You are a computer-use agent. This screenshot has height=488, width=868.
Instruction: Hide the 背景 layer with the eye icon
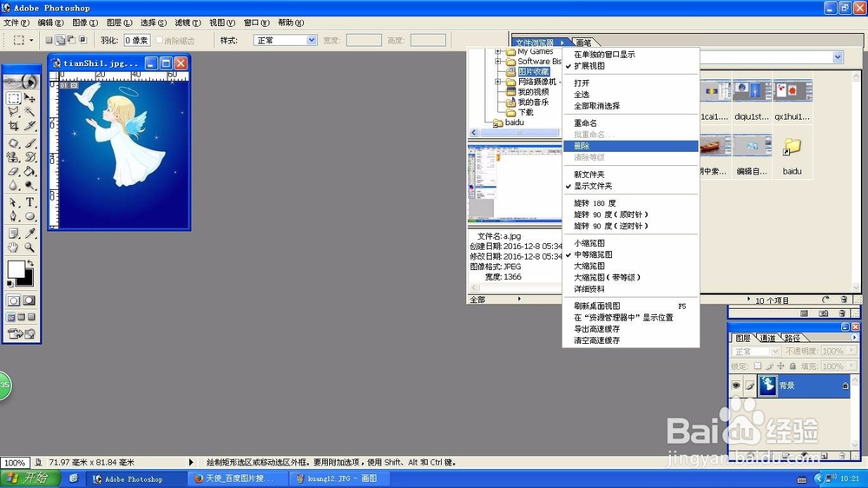(736, 386)
